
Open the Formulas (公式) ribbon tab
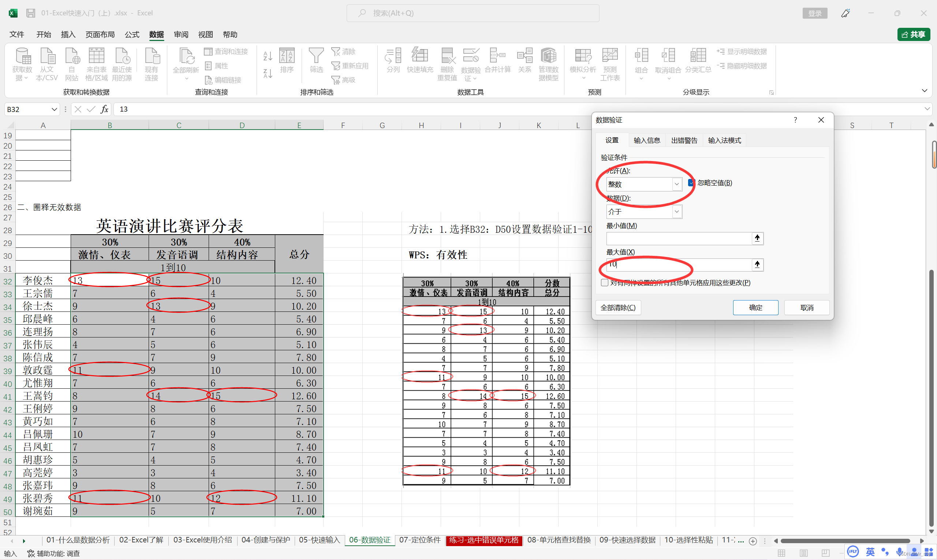[x=132, y=34]
